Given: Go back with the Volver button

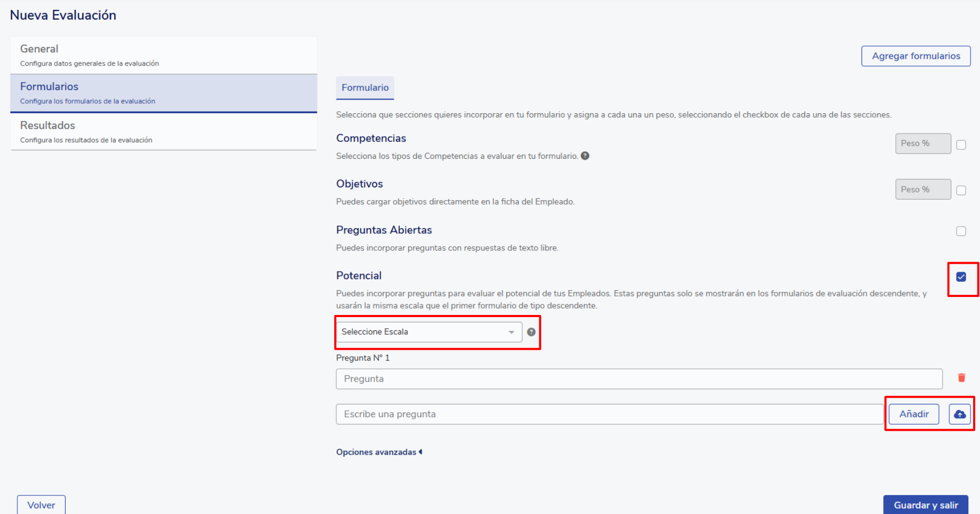Looking at the screenshot, I should click(x=41, y=505).
